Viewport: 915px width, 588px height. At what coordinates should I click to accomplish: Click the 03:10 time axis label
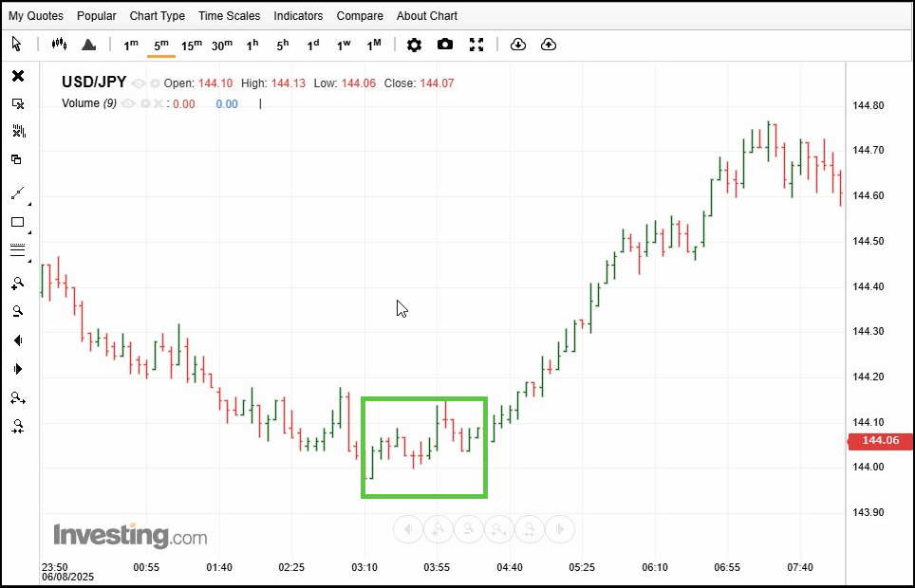(364, 567)
